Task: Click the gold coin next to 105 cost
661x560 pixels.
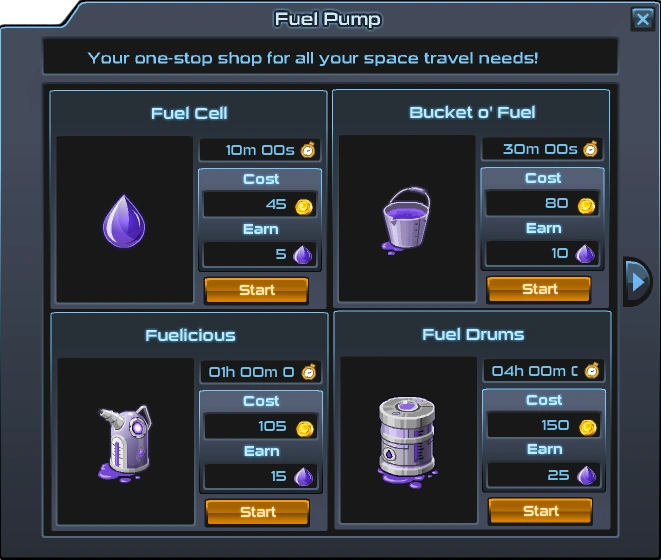Action: 305,428
